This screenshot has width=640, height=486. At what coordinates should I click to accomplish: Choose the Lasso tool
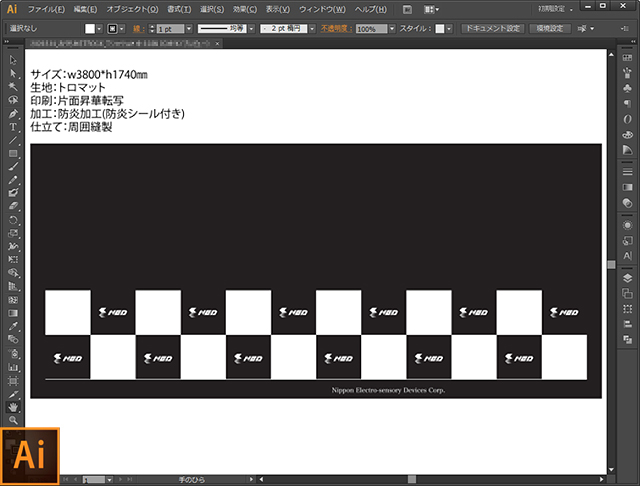click(13, 100)
